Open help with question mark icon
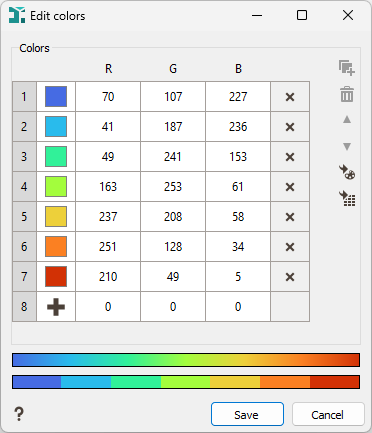The width and height of the screenshot is (372, 433). [19, 414]
